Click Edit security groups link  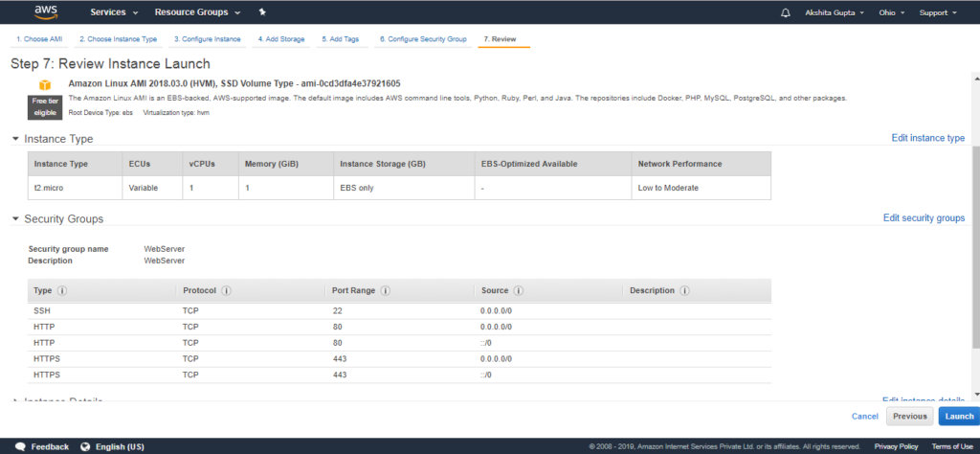(x=924, y=218)
